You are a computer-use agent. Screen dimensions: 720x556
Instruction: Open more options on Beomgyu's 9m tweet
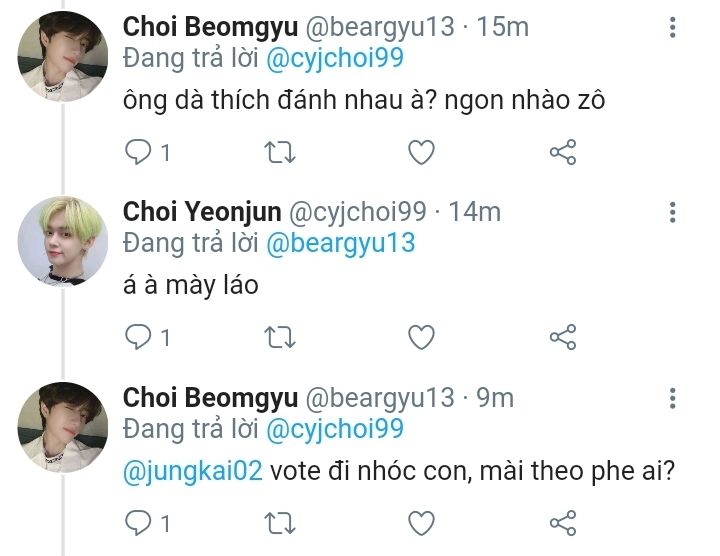point(672,398)
